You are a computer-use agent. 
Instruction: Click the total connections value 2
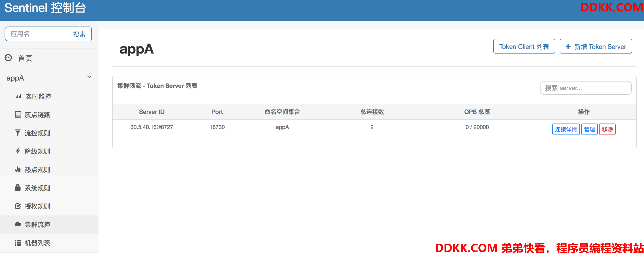[x=372, y=127]
